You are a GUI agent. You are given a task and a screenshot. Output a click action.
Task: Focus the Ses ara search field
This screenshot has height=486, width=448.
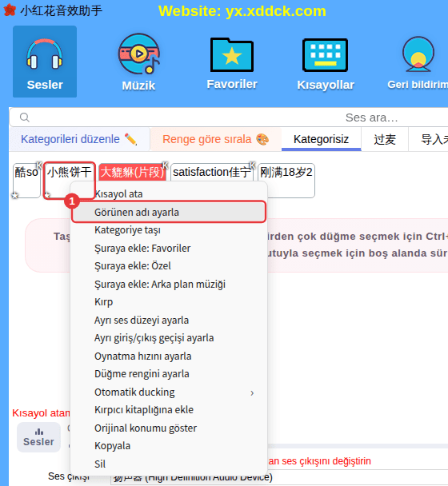coord(229,118)
